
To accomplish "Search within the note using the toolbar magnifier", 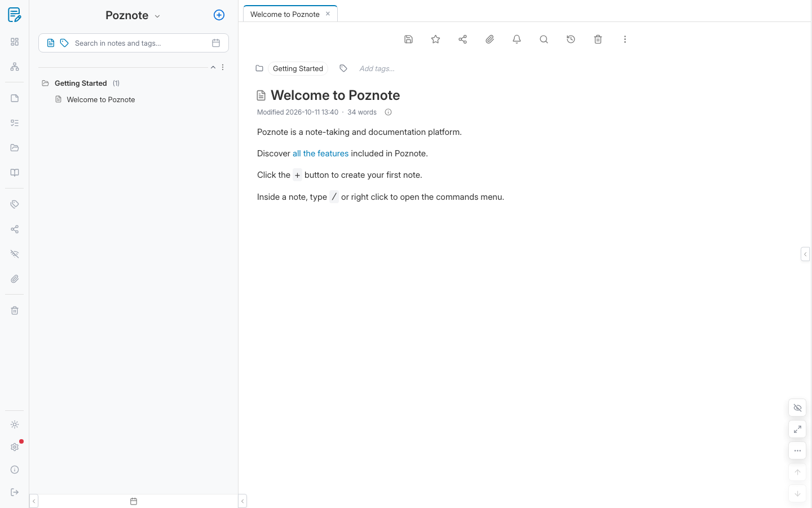I will 544,40.
